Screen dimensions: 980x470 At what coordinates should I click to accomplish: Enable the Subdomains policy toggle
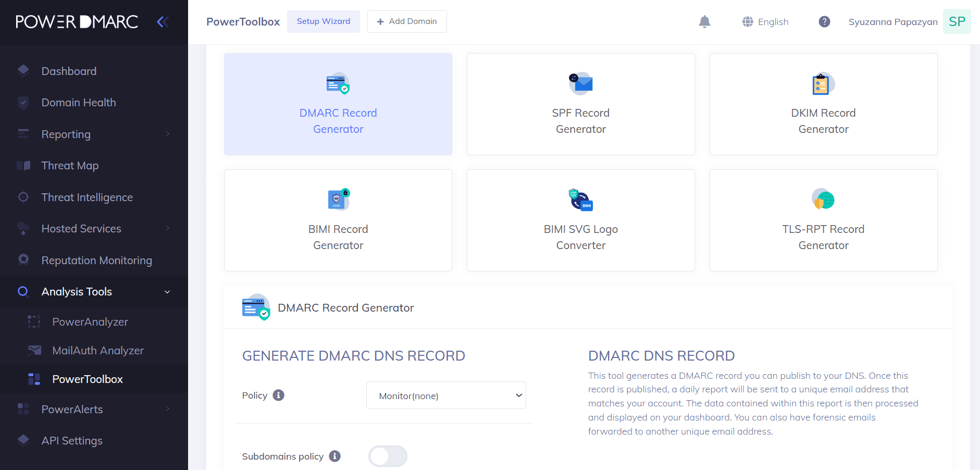388,456
